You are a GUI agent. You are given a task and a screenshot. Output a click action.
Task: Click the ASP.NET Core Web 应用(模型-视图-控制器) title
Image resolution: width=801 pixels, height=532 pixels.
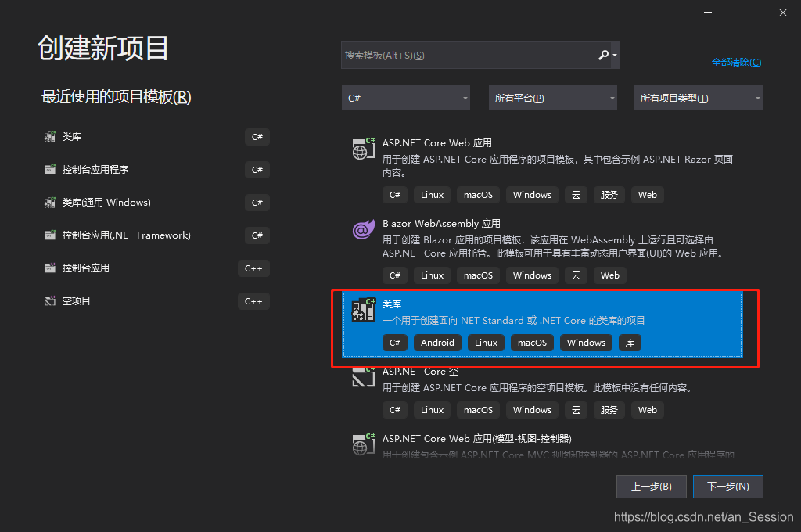pyautogui.click(x=477, y=439)
